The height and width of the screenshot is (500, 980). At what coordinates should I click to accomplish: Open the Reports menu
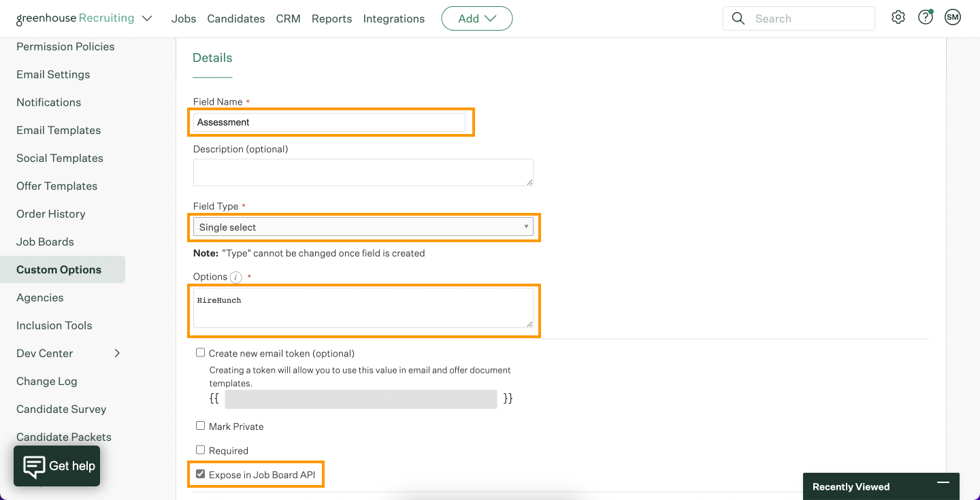click(x=332, y=19)
